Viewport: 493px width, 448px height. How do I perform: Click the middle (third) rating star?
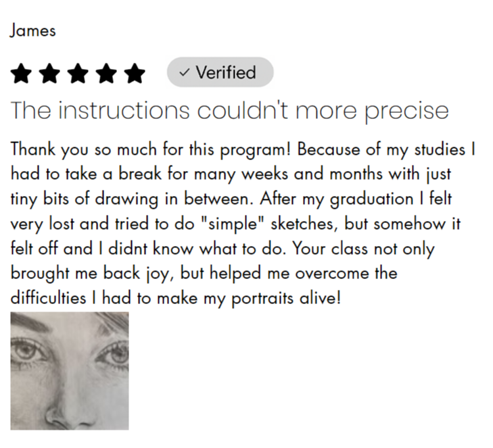(78, 73)
